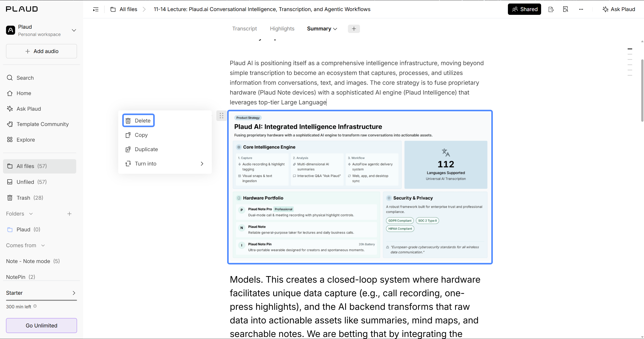Image resolution: width=644 pixels, height=339 pixels.
Task: Click the Plaud AI infographic image
Action: (360, 187)
